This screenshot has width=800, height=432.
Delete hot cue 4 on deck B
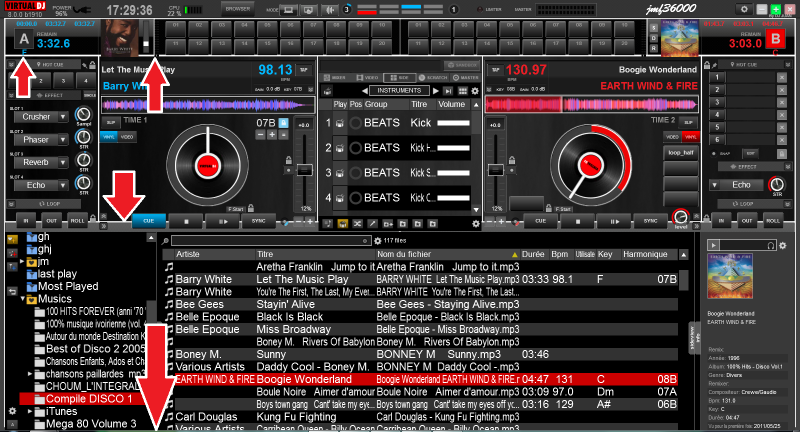point(782,115)
